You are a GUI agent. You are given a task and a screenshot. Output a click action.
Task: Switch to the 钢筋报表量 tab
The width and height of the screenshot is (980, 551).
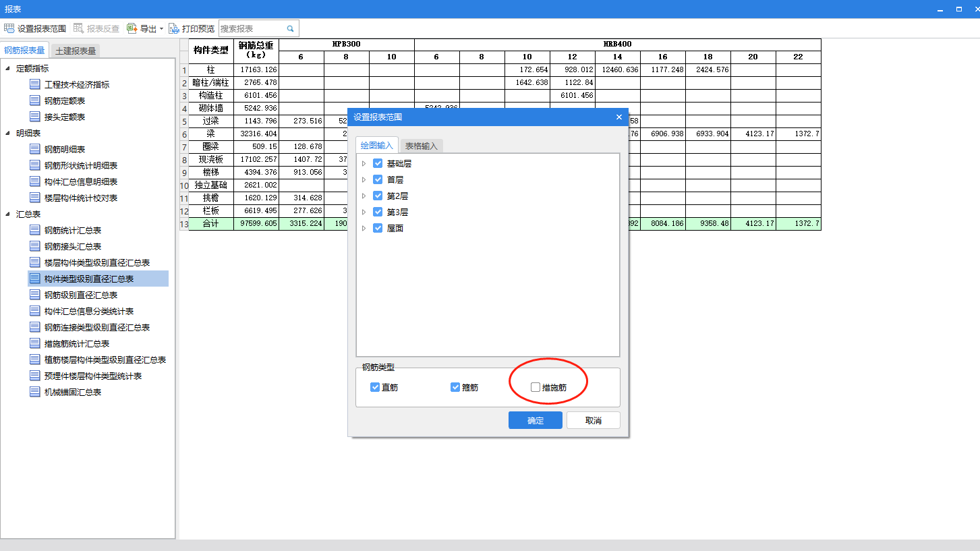[x=25, y=50]
